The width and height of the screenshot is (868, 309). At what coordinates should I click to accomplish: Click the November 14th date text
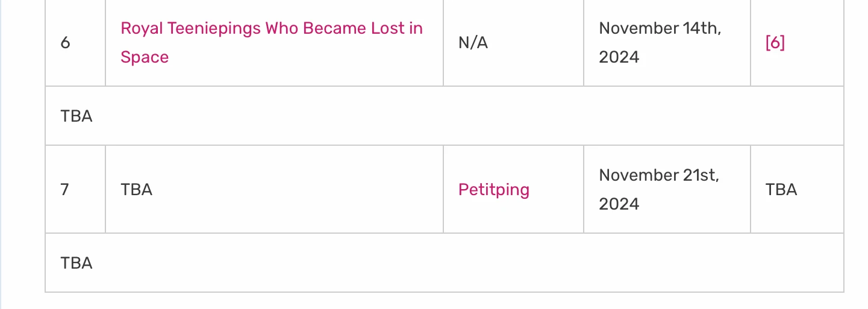point(660,28)
